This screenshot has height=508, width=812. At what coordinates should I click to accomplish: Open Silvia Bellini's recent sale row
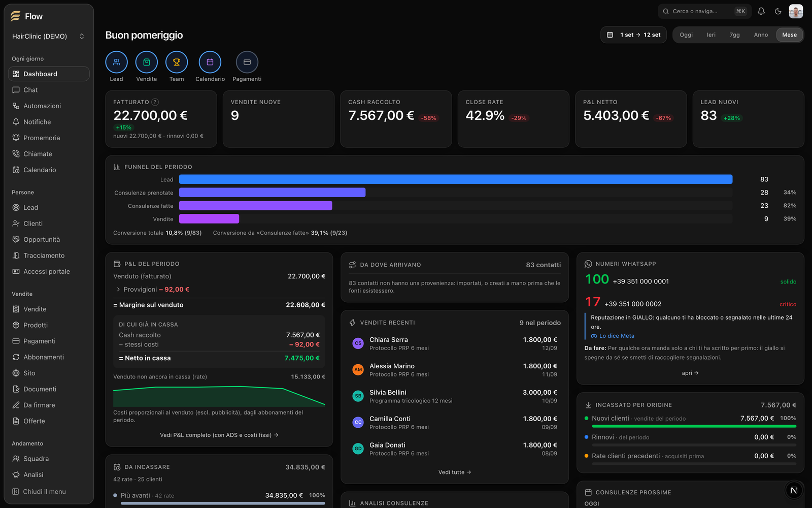click(x=455, y=396)
